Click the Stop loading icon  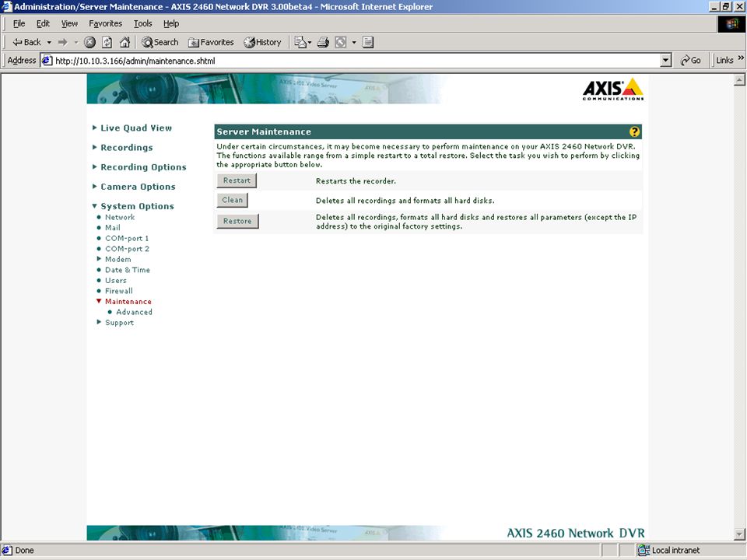point(89,42)
